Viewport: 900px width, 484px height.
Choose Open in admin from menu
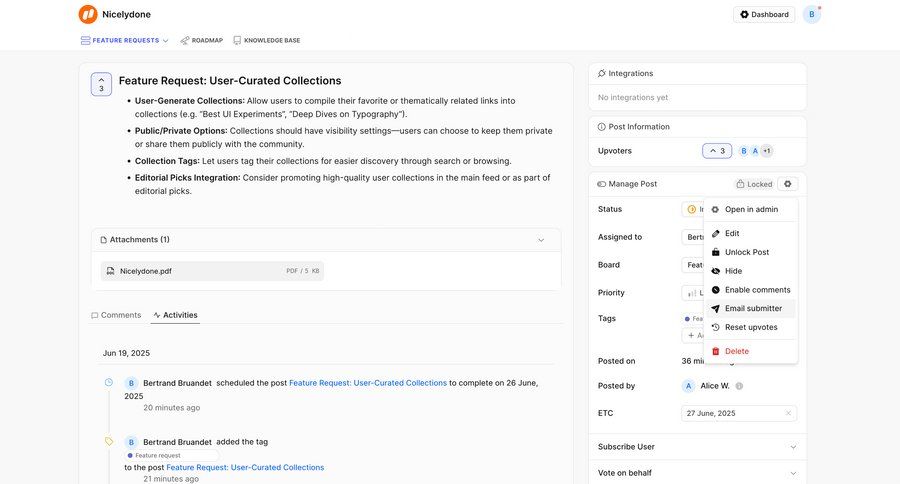tap(750, 210)
